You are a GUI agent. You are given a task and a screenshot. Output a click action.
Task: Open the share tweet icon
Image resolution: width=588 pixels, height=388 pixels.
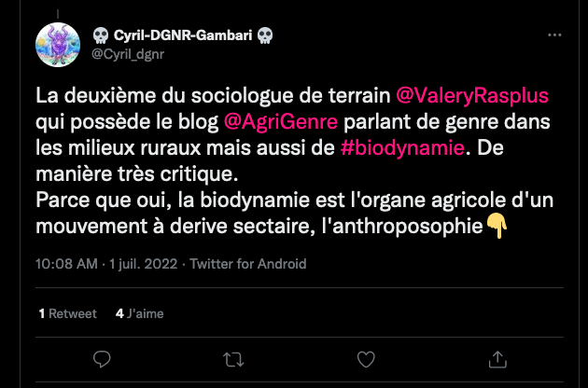(x=499, y=359)
